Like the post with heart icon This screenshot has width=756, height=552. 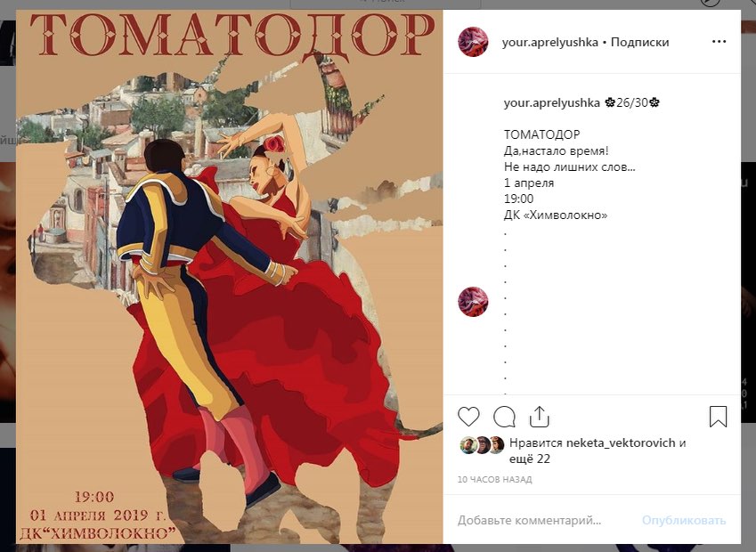pyautogui.click(x=468, y=417)
